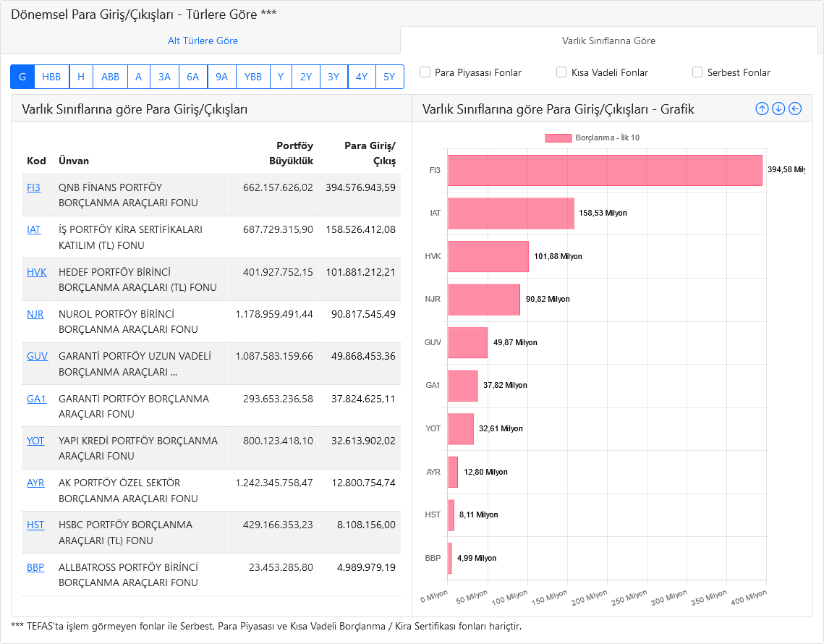This screenshot has width=824, height=644.
Task: Click the up-arrow circle icon in chart header
Action: coord(762,109)
